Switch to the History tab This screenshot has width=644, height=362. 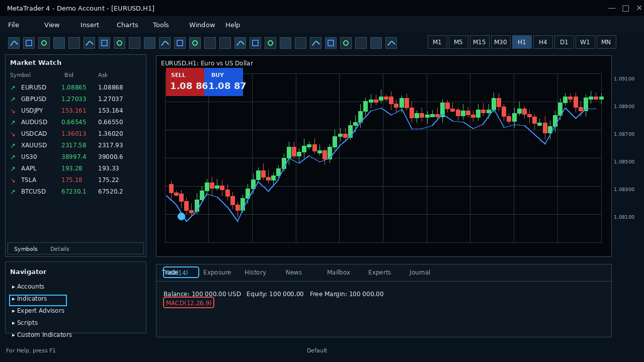[256, 273]
